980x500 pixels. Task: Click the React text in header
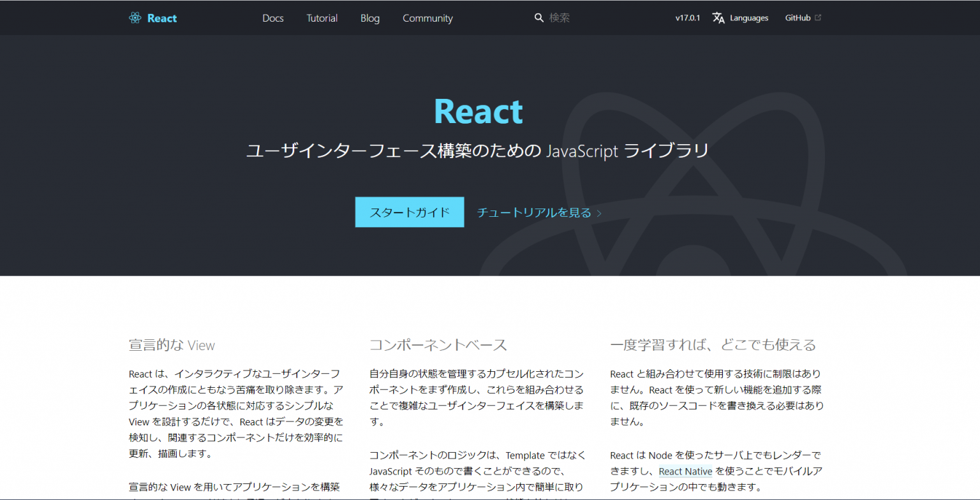pyautogui.click(x=162, y=18)
